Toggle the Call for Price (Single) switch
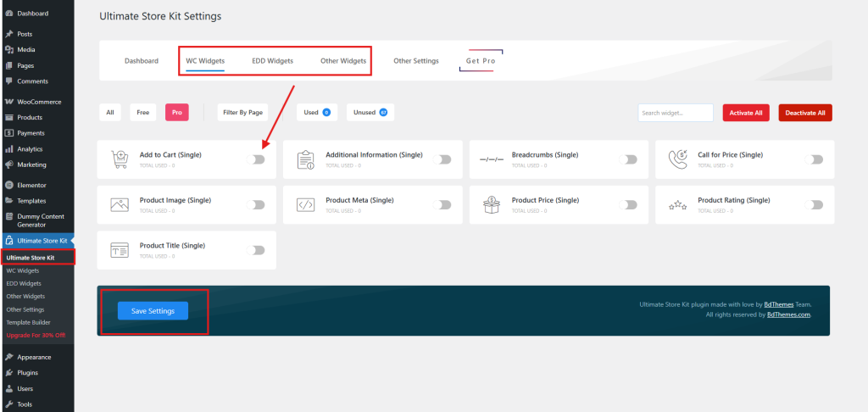 (814, 159)
